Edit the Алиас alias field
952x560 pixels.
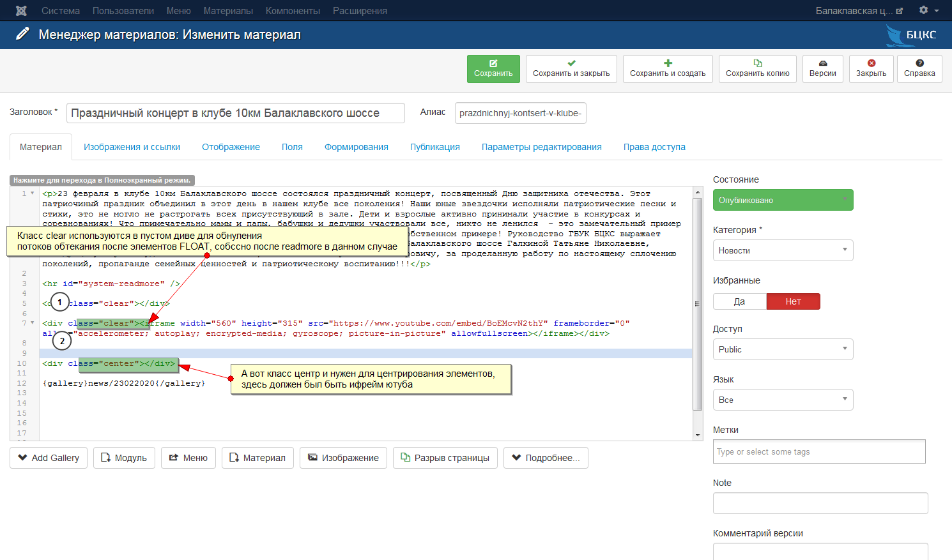tap(521, 113)
